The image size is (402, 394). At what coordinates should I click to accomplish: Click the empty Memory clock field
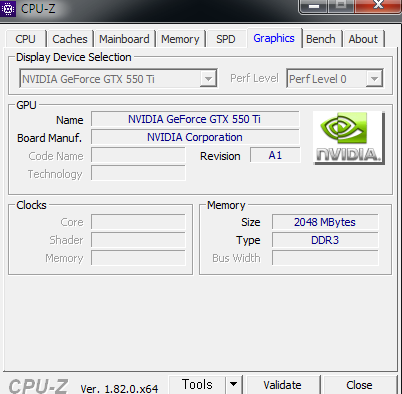(138, 258)
